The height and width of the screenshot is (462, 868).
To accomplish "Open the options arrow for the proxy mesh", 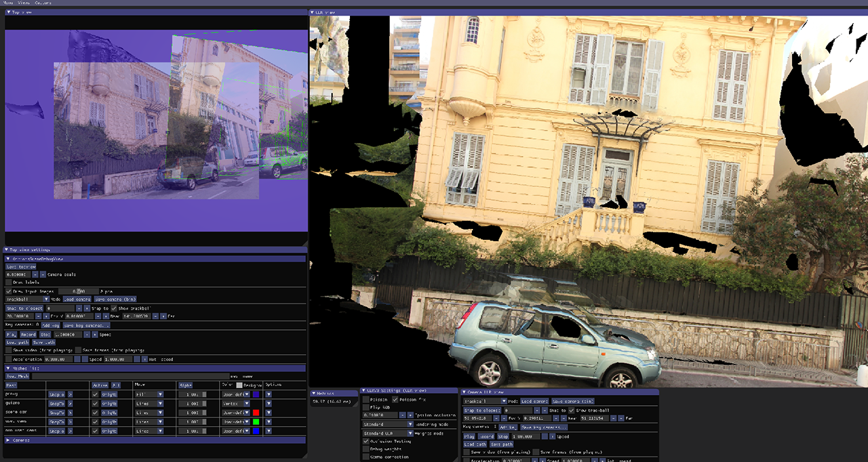I will (x=268, y=394).
